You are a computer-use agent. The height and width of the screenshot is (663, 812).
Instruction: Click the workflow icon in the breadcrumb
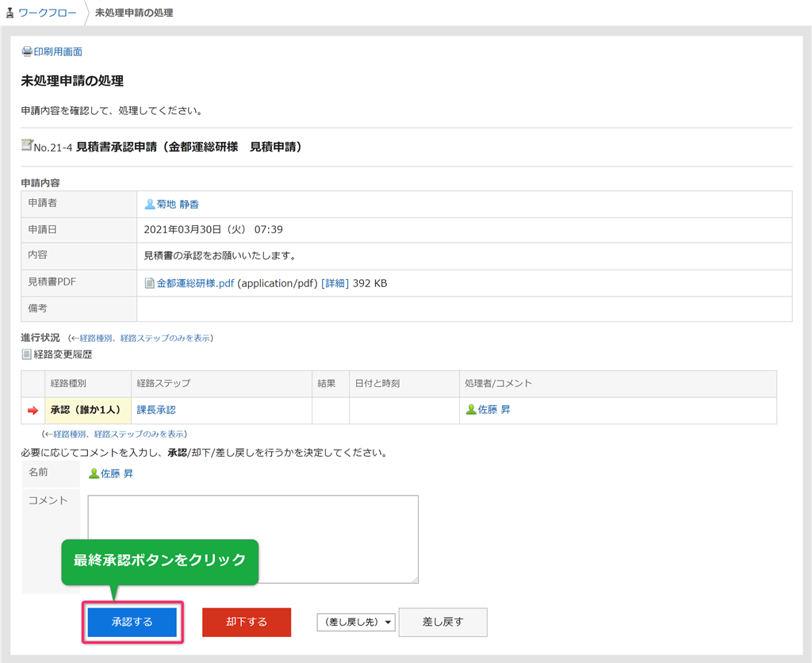[10, 13]
